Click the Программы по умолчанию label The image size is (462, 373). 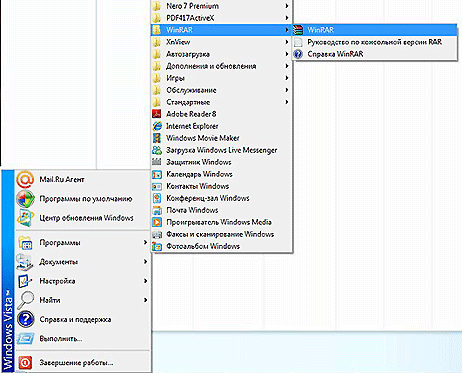86,199
